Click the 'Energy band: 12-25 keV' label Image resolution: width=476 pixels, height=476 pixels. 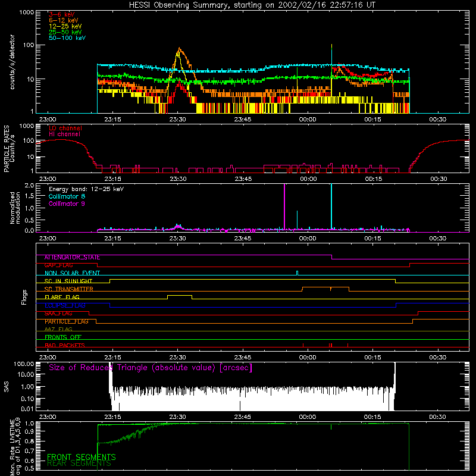click(x=86, y=189)
